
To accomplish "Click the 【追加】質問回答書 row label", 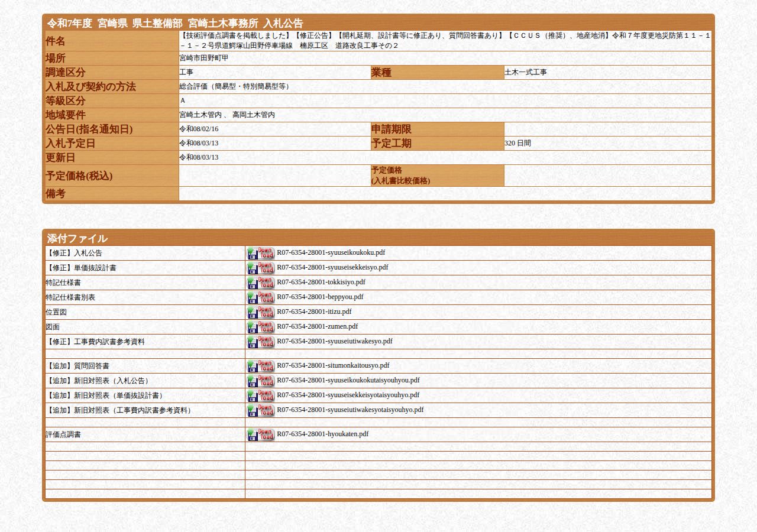I will tap(77, 366).
